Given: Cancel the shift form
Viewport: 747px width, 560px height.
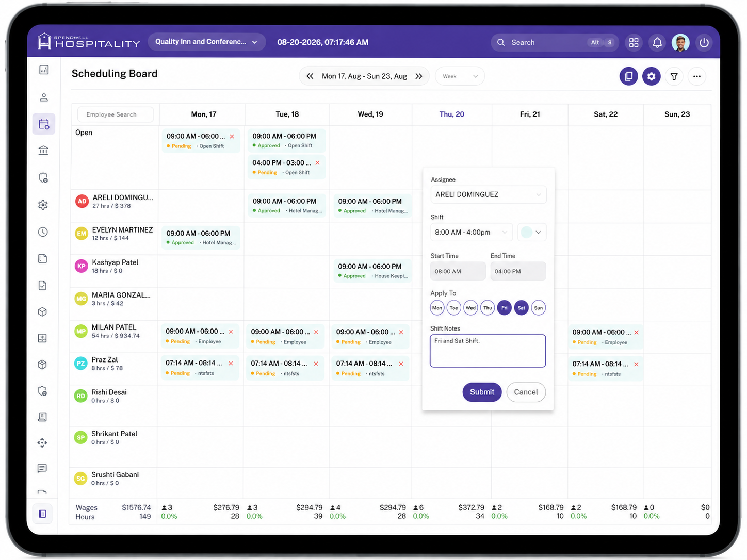Looking at the screenshot, I should pos(526,392).
